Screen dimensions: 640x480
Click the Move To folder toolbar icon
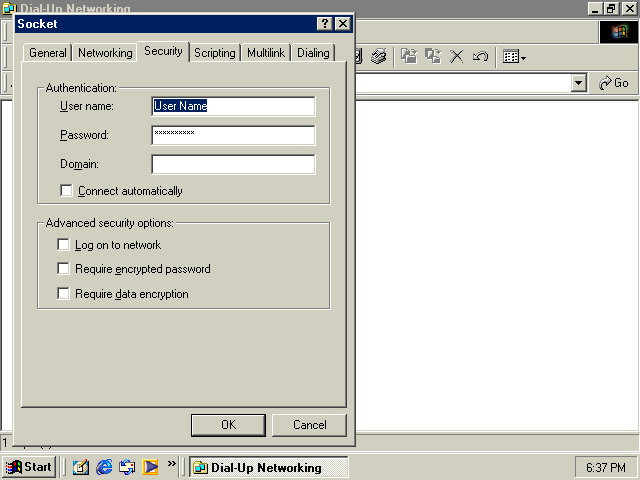409,56
